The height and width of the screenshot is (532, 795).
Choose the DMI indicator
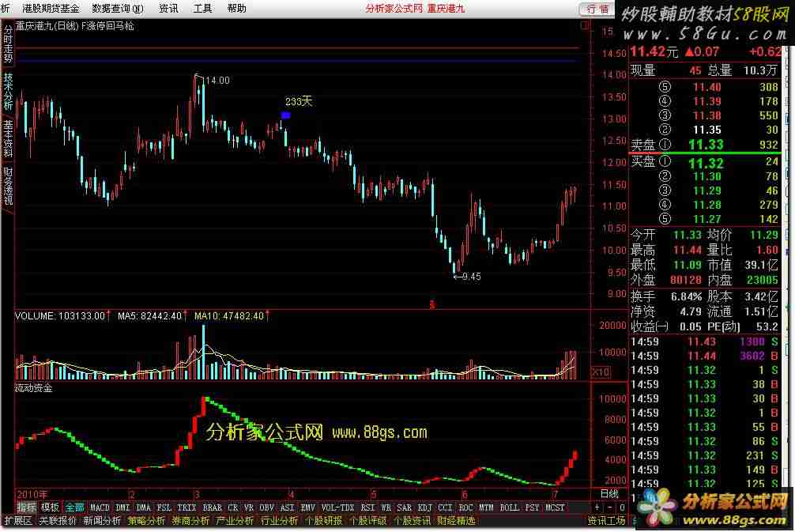click(x=122, y=507)
